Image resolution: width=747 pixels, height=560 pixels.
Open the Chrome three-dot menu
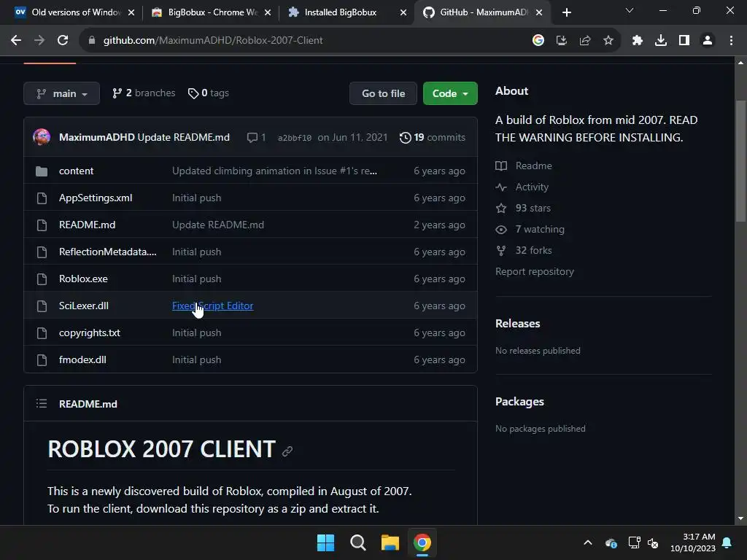click(731, 41)
